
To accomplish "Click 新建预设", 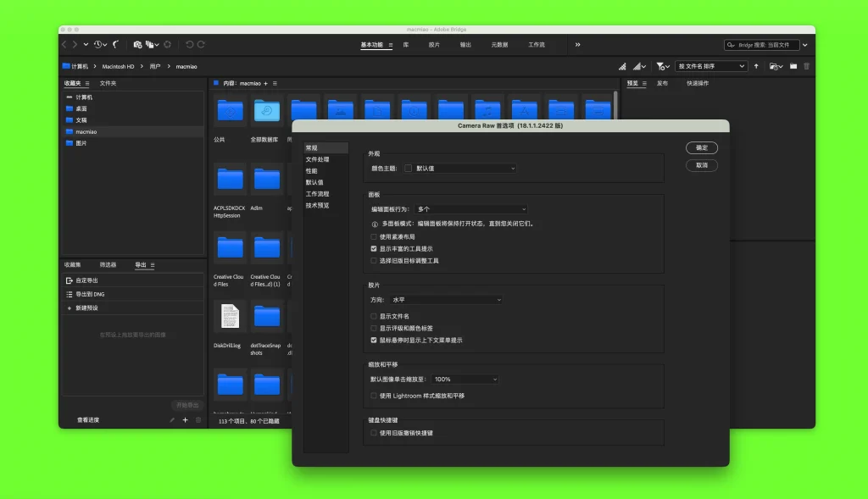I will tap(133, 308).
